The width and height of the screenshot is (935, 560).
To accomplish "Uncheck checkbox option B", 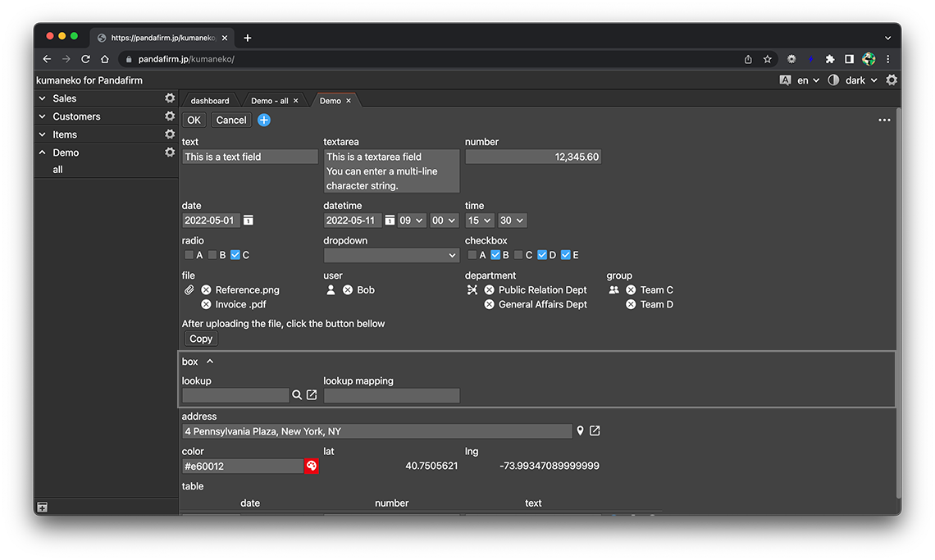I will 495,256.
